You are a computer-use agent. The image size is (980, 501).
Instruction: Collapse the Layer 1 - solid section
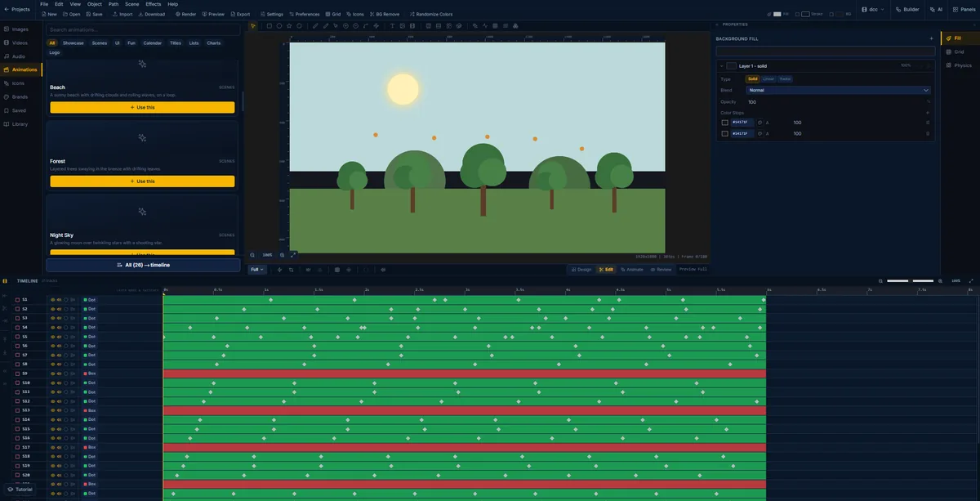click(722, 65)
